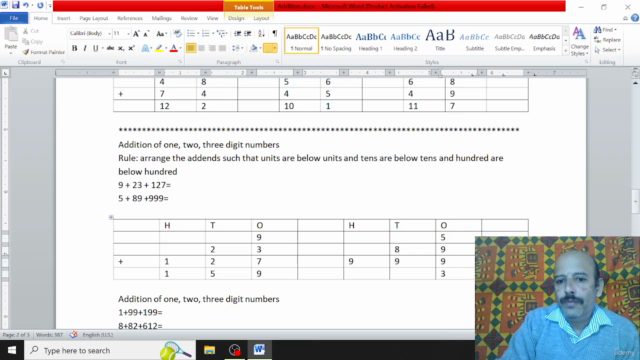Sort the selected table data
Screen dimensions: 640x360
(x=261, y=33)
